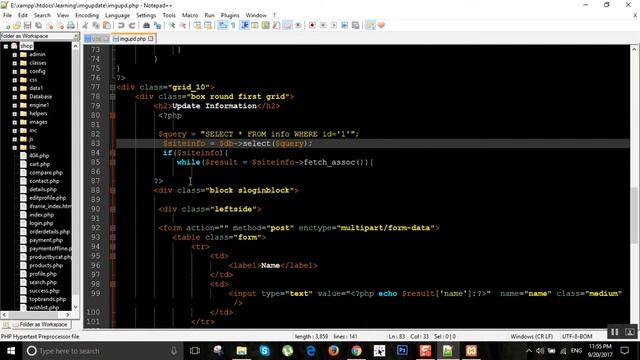Close the imgupd.php tab with its X

[x=151, y=39]
